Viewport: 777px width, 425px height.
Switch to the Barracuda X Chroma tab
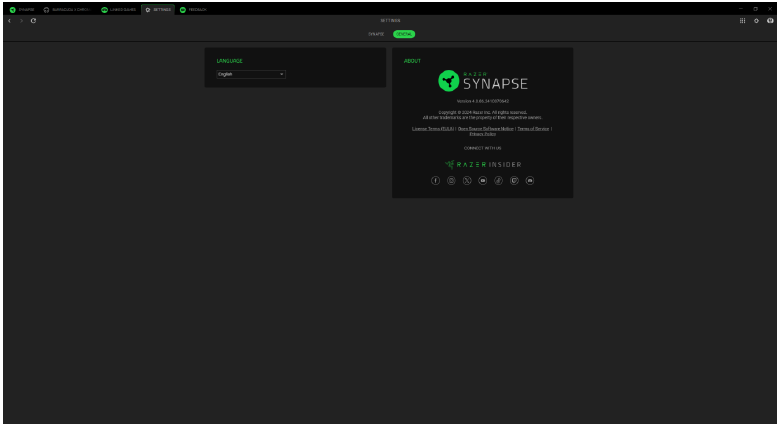pos(67,10)
